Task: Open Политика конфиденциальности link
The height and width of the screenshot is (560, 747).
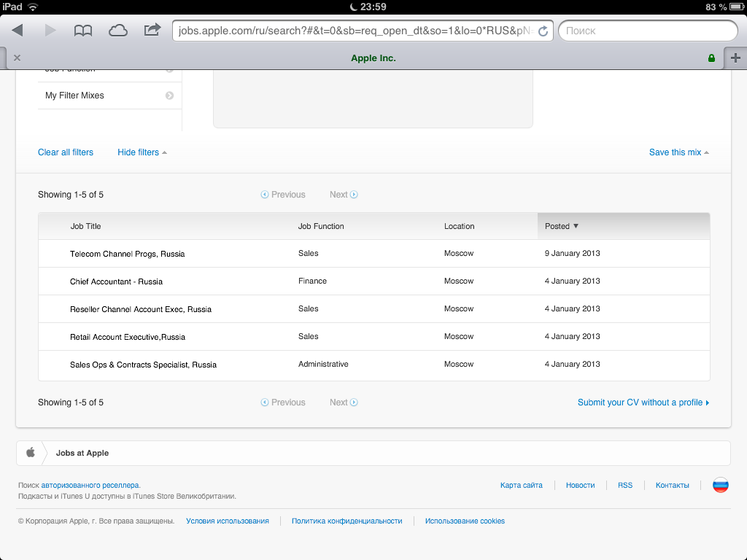Action: 347,521
